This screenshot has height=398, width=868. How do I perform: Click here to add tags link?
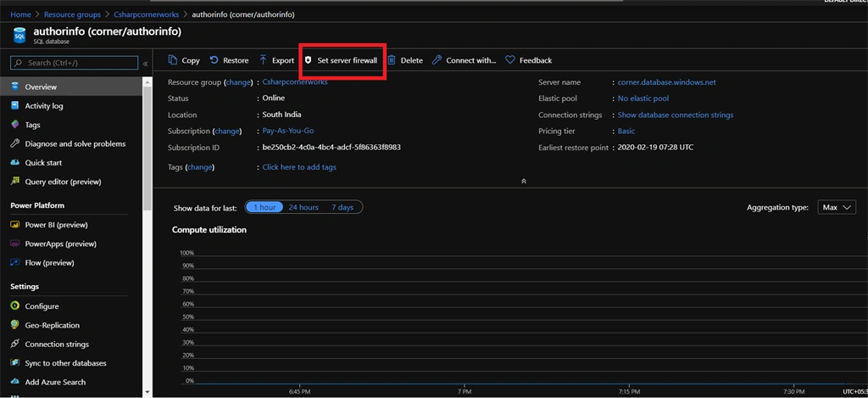[x=299, y=167]
